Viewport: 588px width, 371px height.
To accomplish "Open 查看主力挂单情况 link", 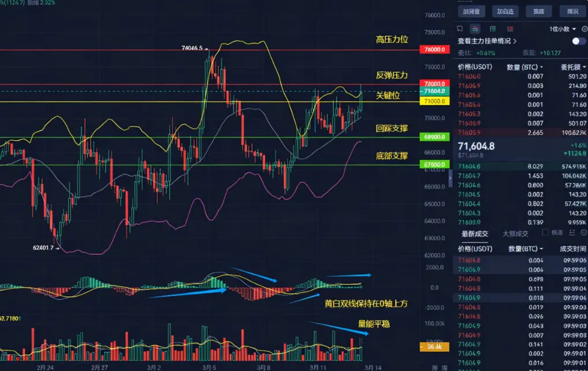I will 487,41.
